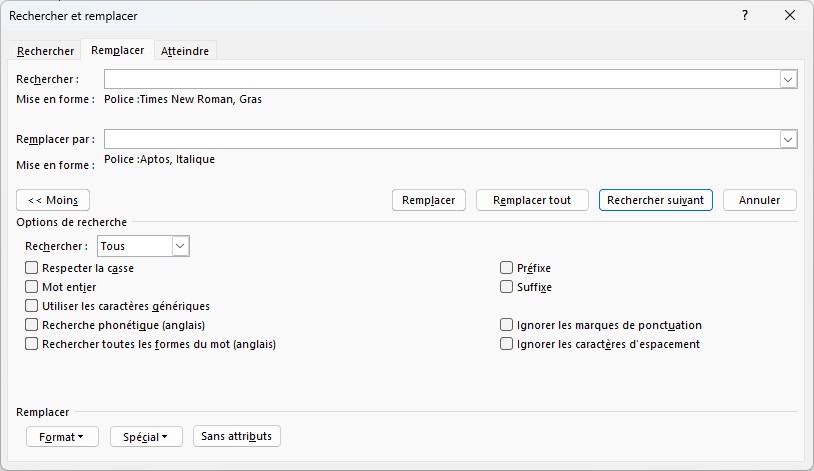
Task: Open the help question mark icon
Action: [745, 16]
